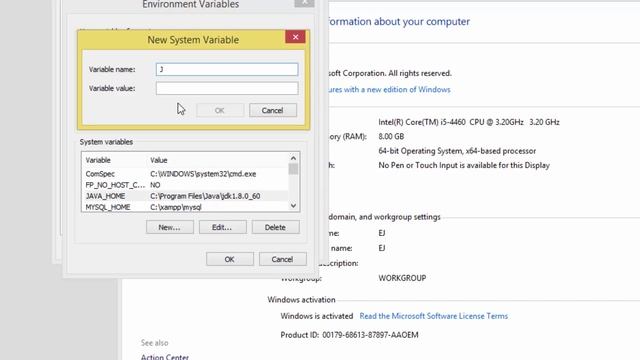Click the C:\xampp\mysql value cell

click(176, 207)
